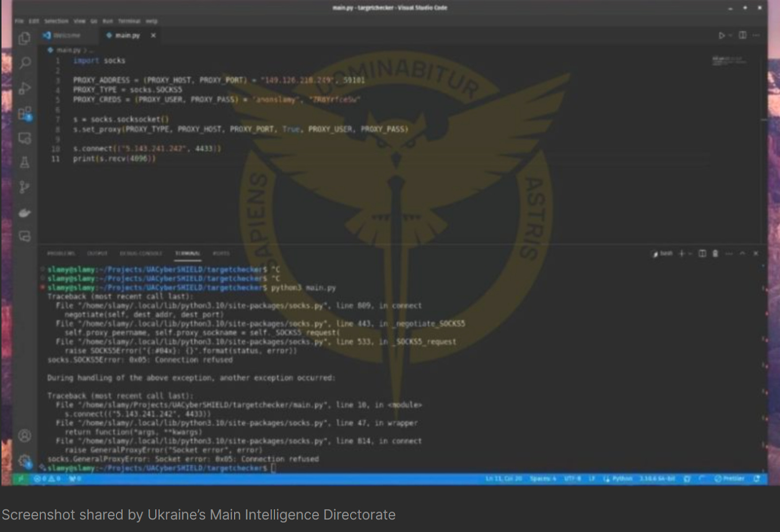Open the Edit menu
The height and width of the screenshot is (532, 780).
34,21
